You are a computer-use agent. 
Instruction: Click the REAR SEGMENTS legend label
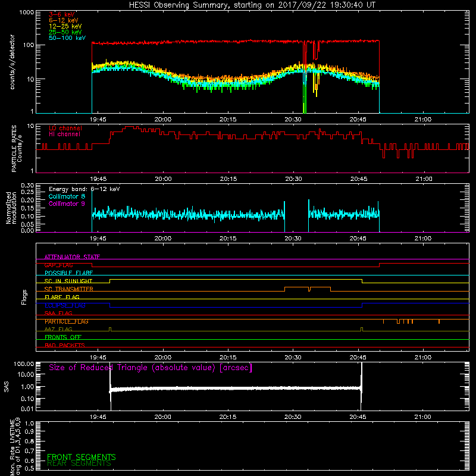pyautogui.click(x=79, y=464)
